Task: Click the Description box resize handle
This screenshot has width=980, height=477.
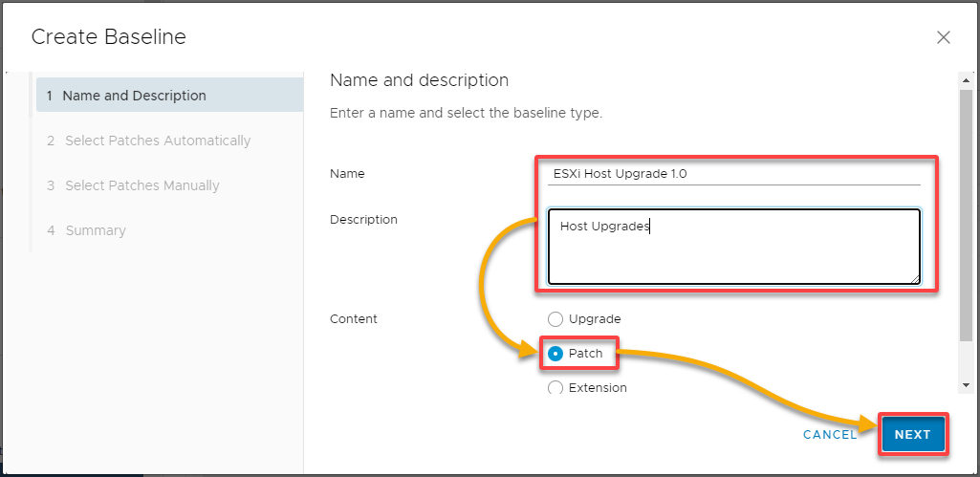Action: click(916, 280)
